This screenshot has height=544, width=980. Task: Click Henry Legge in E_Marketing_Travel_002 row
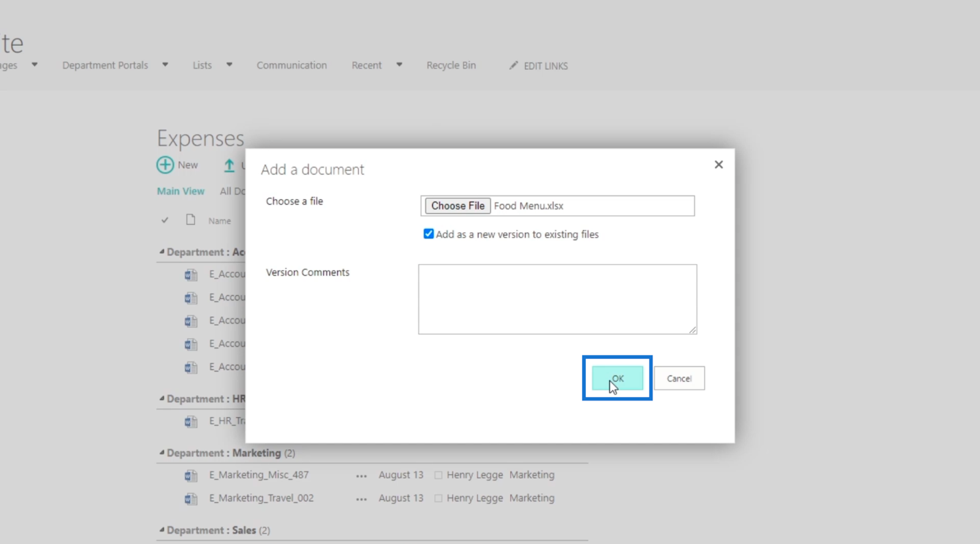pos(475,498)
